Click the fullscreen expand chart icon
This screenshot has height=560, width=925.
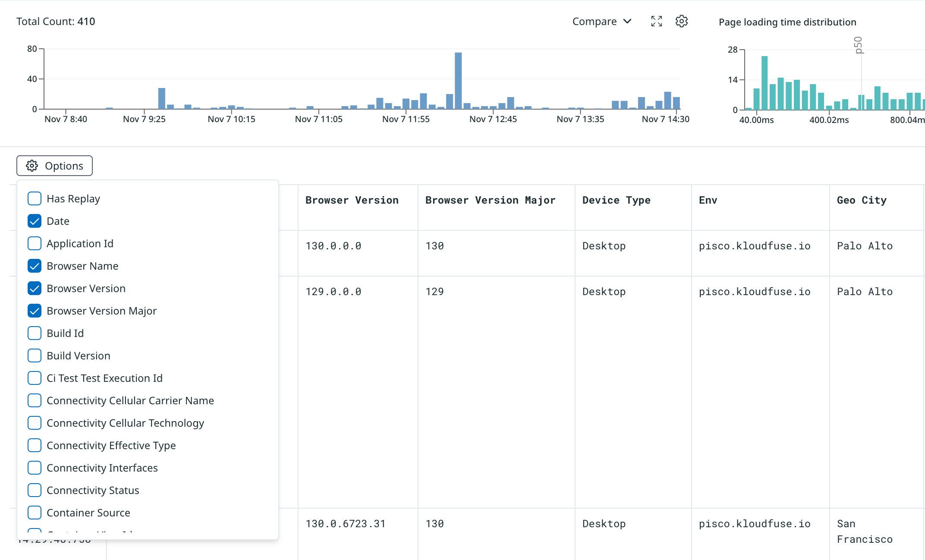656,22
